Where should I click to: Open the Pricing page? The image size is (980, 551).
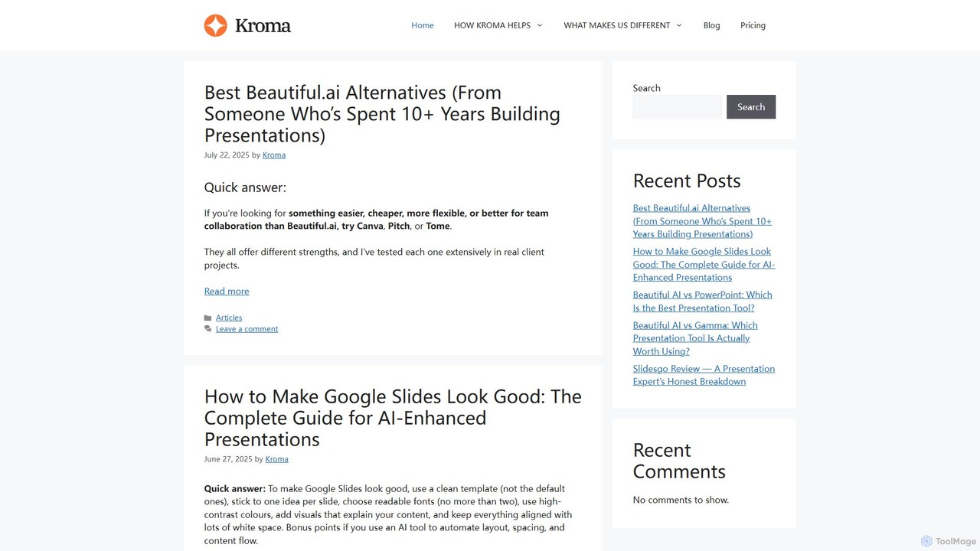point(753,25)
